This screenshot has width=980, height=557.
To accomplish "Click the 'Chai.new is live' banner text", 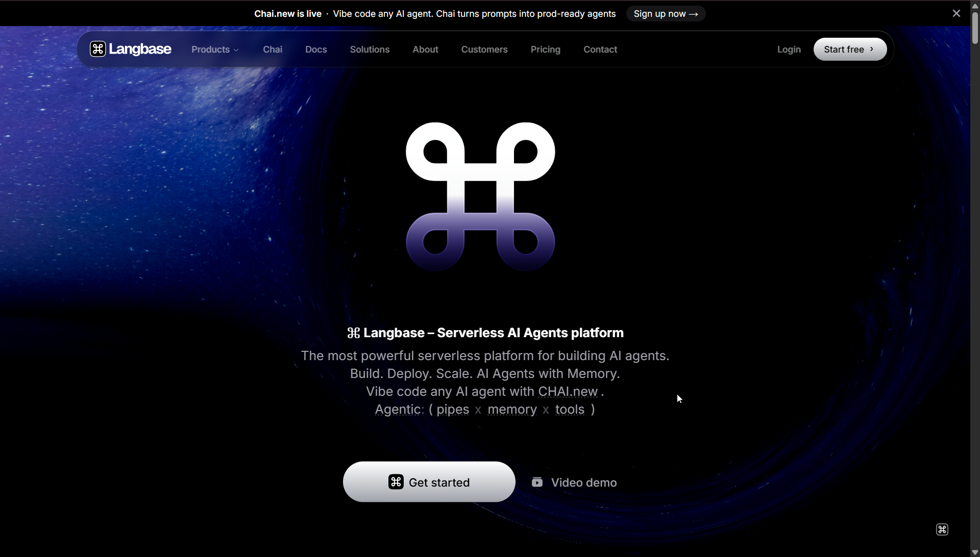I will [x=288, y=14].
